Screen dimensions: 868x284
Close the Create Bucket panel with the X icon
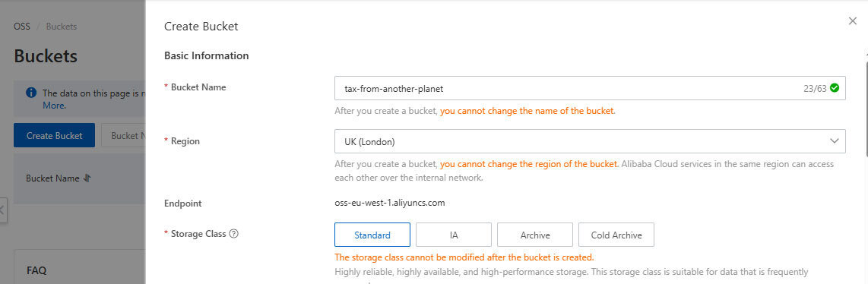click(x=853, y=21)
